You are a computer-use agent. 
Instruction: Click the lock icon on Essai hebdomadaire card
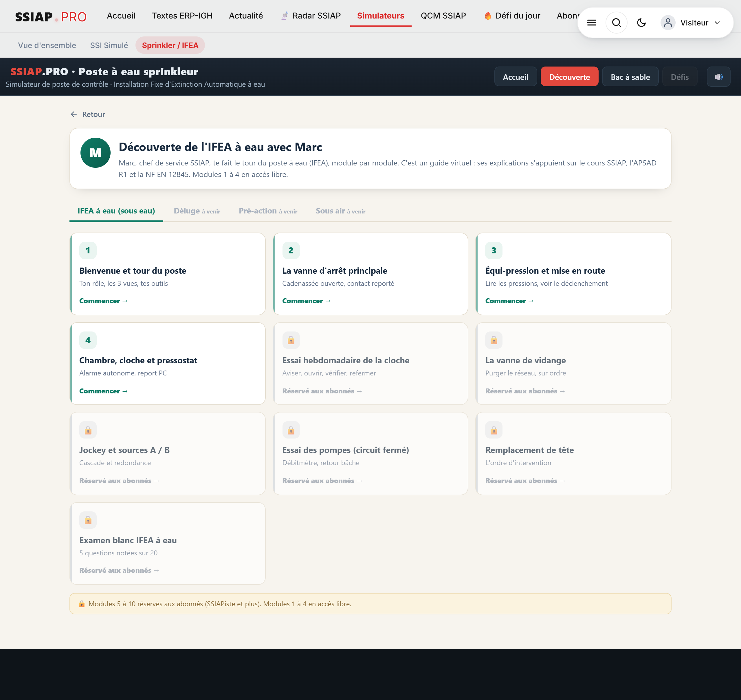point(291,340)
